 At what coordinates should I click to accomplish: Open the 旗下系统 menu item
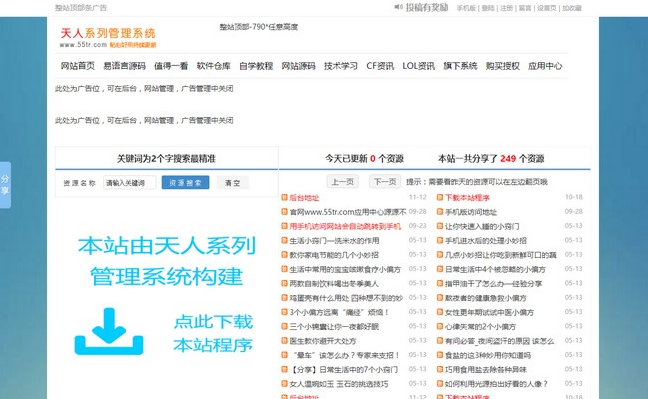pos(460,66)
